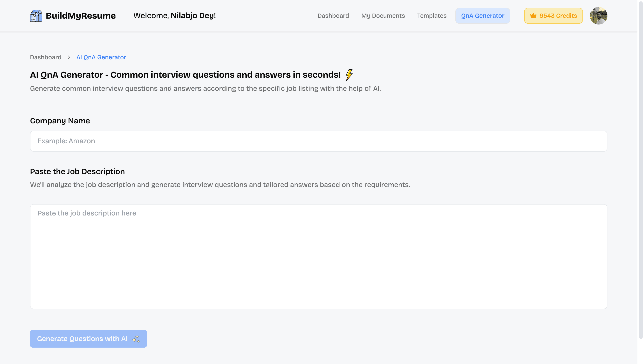Viewport: 644px width, 364px height.
Task: Open the Templates page
Action: [432, 16]
